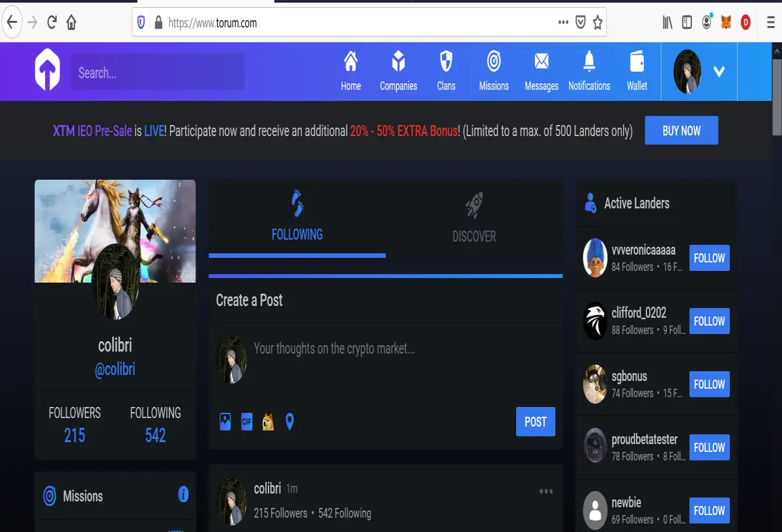Open the page actions three-dot menu

[563, 23]
